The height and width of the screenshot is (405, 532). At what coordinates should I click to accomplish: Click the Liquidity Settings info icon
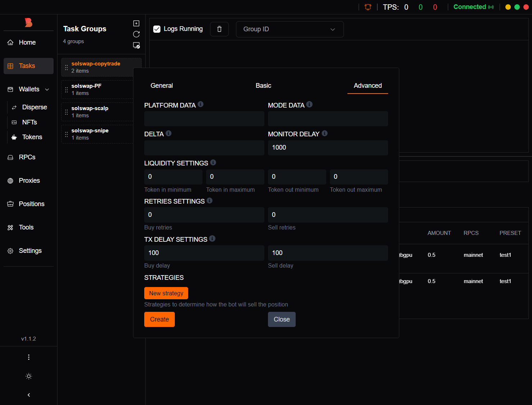pyautogui.click(x=213, y=163)
